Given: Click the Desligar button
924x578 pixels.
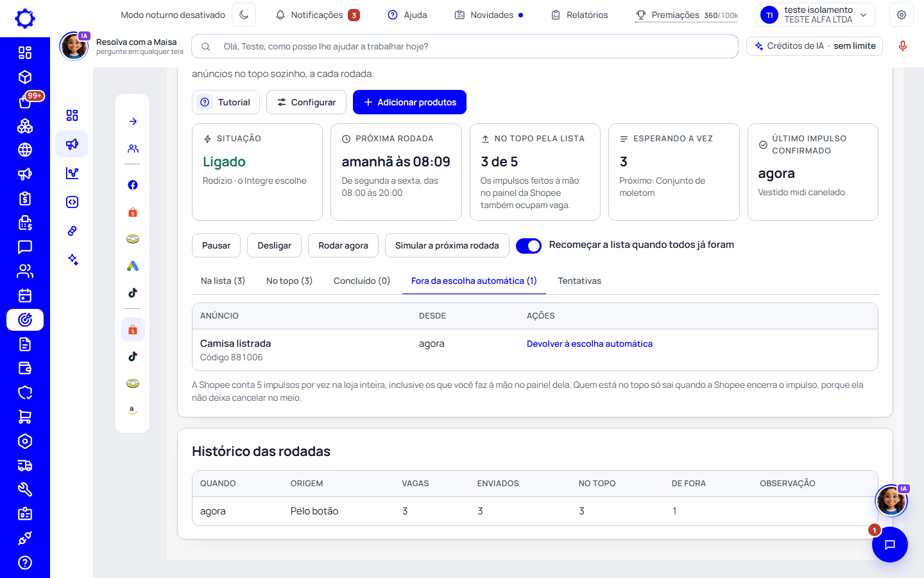Looking at the screenshot, I should tap(274, 245).
